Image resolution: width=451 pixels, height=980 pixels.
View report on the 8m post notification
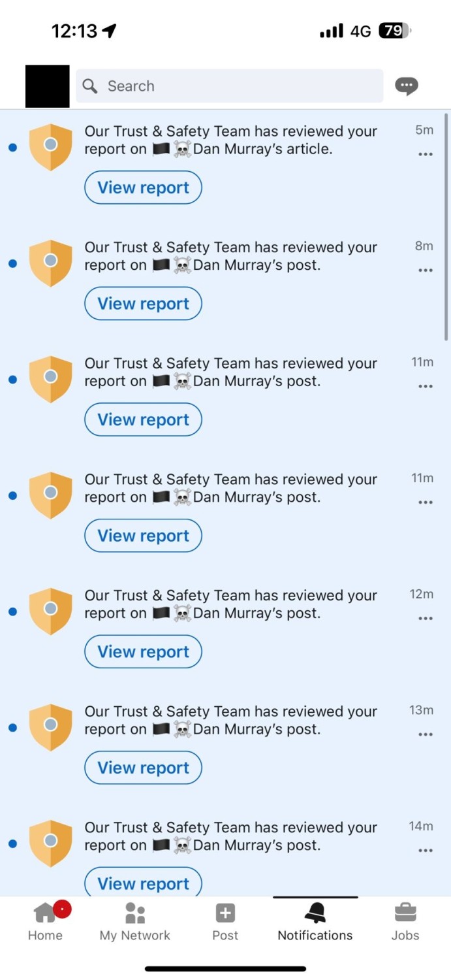point(143,304)
